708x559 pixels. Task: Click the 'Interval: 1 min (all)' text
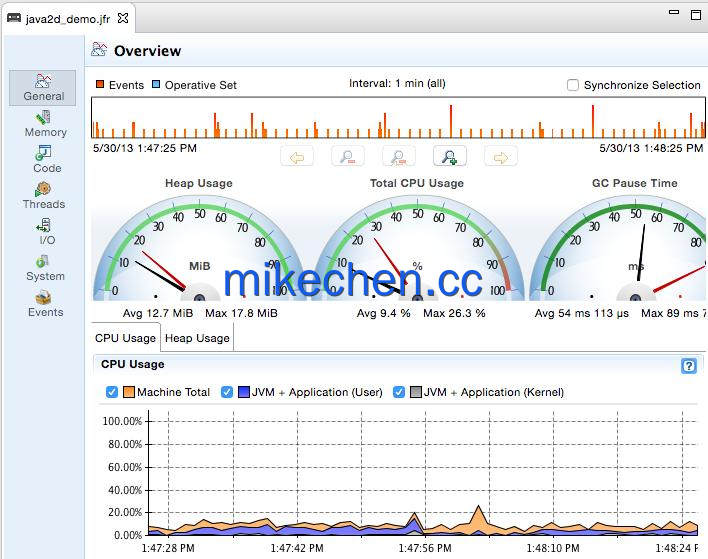point(397,84)
